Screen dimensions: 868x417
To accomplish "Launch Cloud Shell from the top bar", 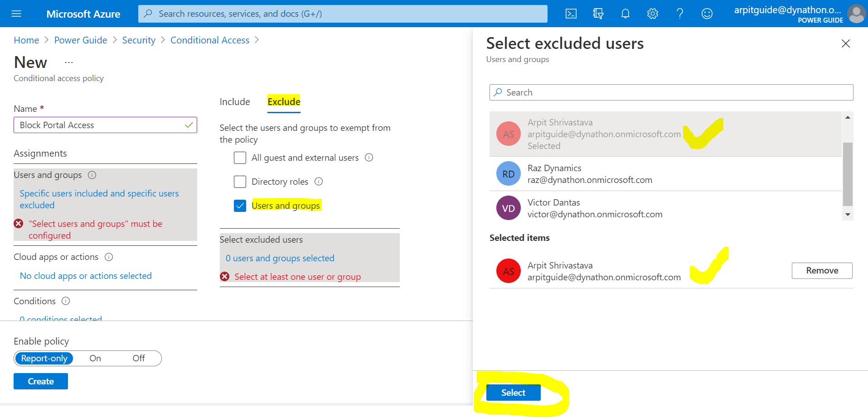I will (571, 14).
